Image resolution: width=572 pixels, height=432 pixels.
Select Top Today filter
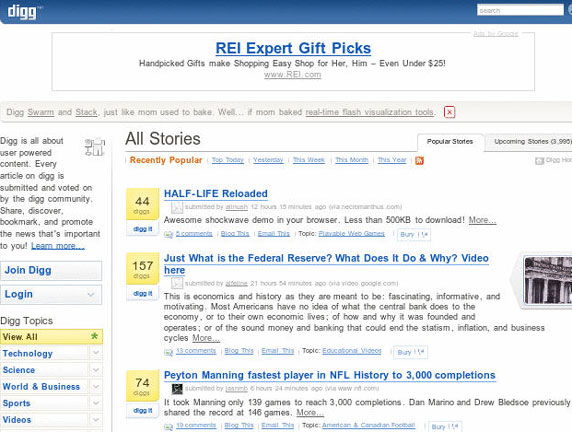point(228,160)
